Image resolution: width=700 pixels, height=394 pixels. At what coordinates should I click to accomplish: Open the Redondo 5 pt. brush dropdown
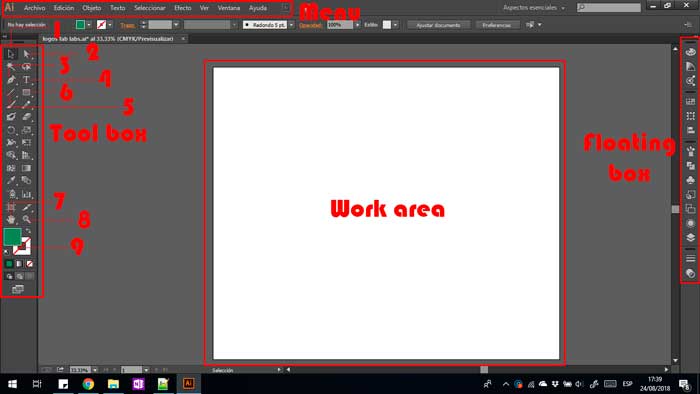[x=292, y=25]
